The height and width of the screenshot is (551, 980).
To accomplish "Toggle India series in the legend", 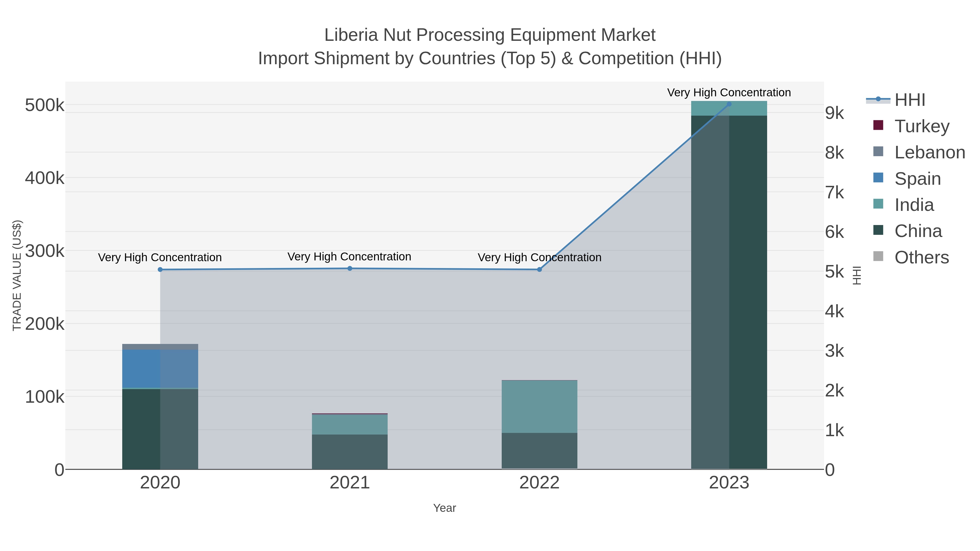I will [x=903, y=205].
